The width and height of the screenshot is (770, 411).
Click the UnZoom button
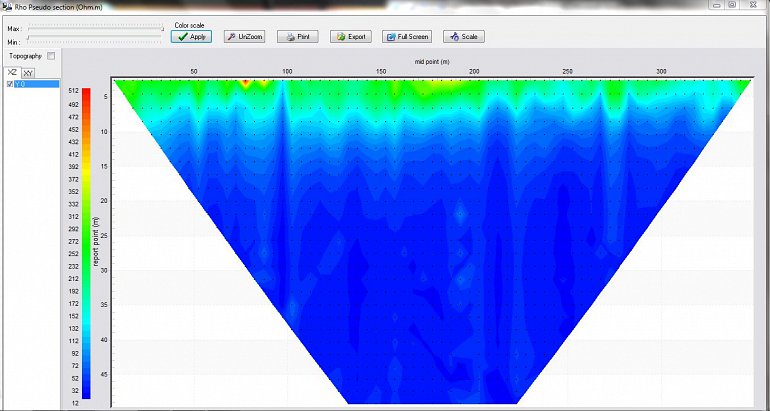click(244, 37)
